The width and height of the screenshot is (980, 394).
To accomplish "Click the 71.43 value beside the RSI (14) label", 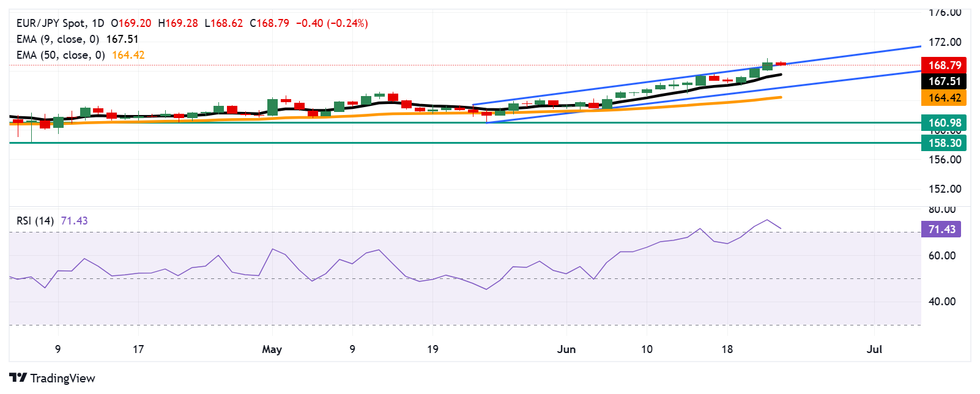I will pos(75,221).
